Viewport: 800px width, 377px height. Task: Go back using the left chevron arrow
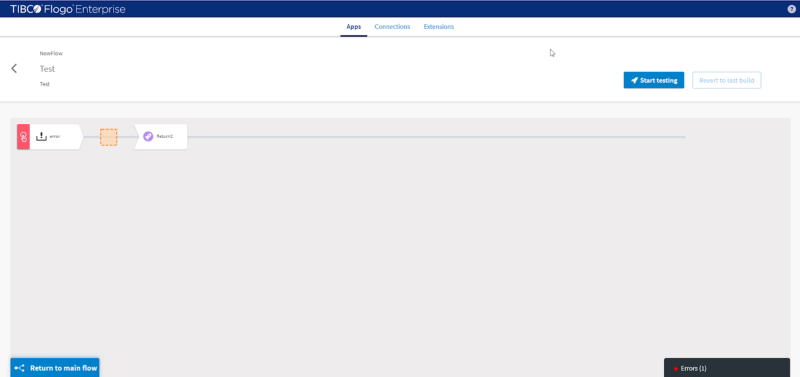click(14, 68)
